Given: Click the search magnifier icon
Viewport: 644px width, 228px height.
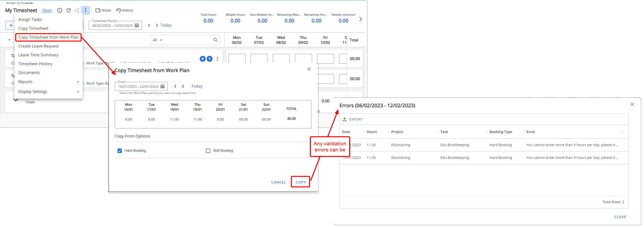Looking at the screenshot, I should pyautogui.click(x=215, y=40).
